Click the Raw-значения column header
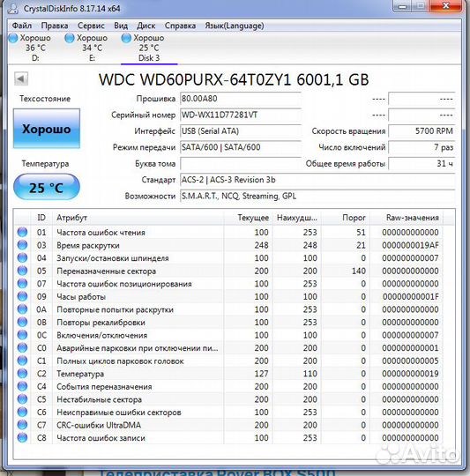Viewport: 470px width, 476px height. 407,218
